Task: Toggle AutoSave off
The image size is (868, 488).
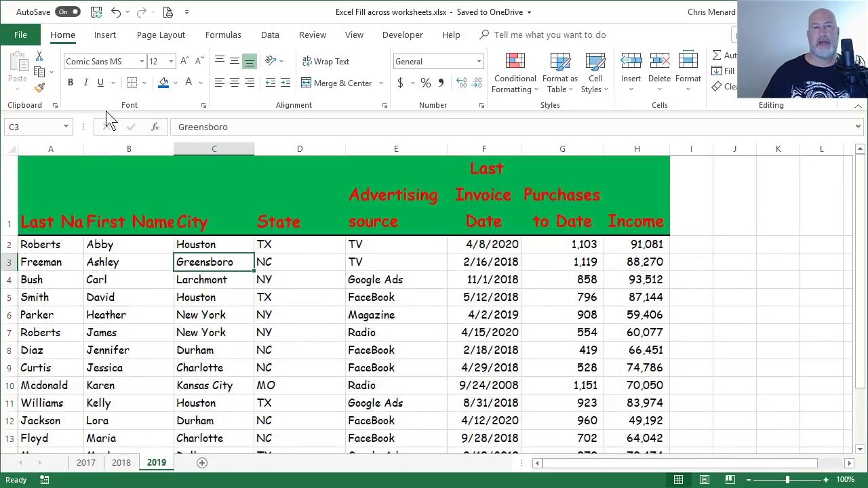Action: (x=66, y=12)
